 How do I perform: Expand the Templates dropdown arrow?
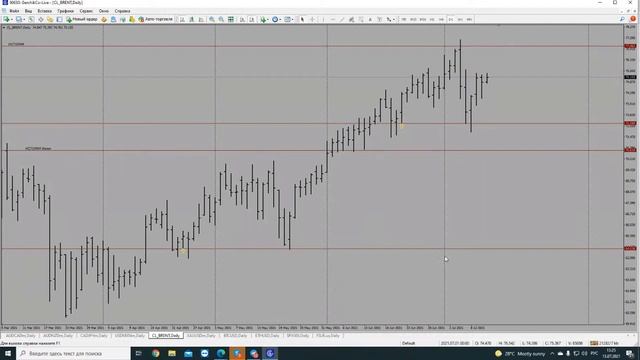pos(293,19)
